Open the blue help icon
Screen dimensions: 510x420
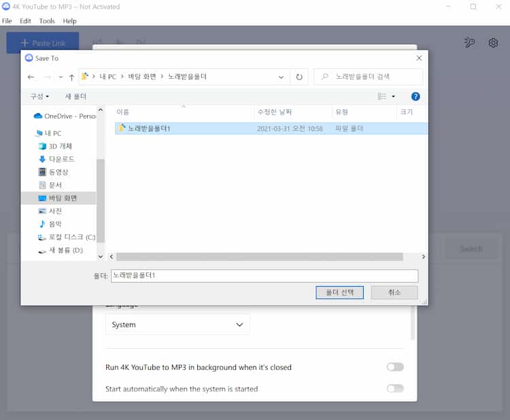click(x=415, y=97)
